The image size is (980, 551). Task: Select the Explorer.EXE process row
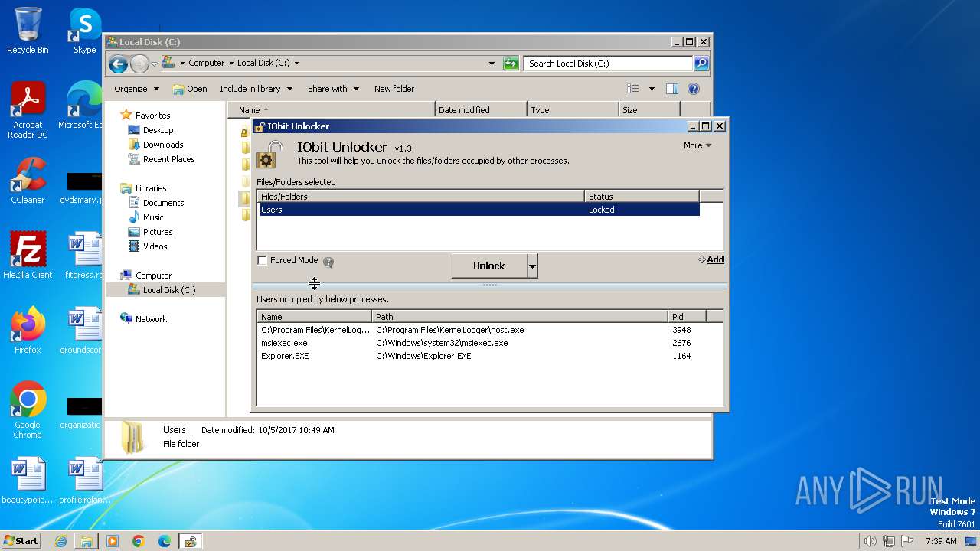[x=490, y=356]
